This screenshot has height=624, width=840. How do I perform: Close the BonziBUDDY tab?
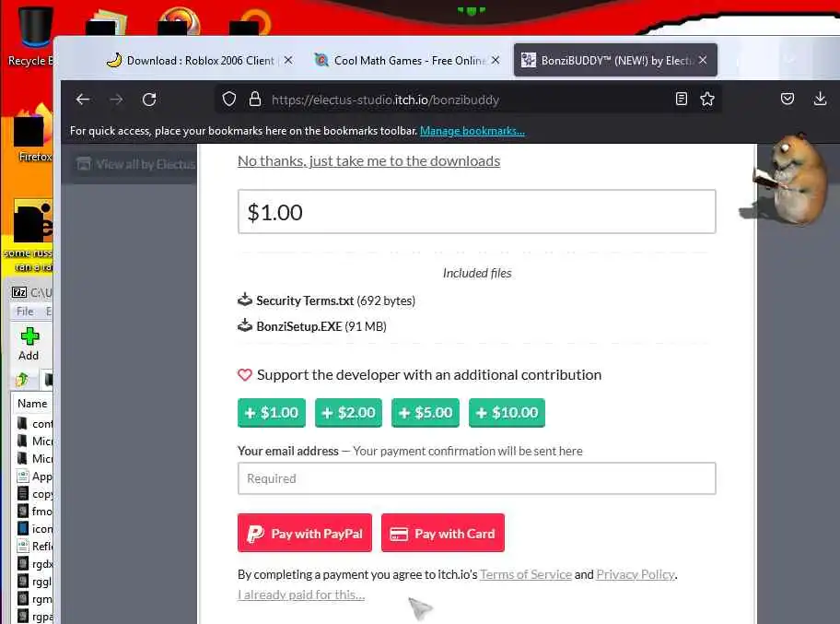click(x=703, y=60)
